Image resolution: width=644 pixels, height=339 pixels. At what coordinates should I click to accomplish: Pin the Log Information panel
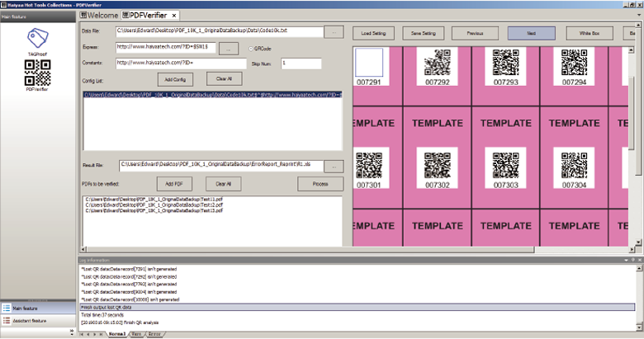tap(633, 260)
